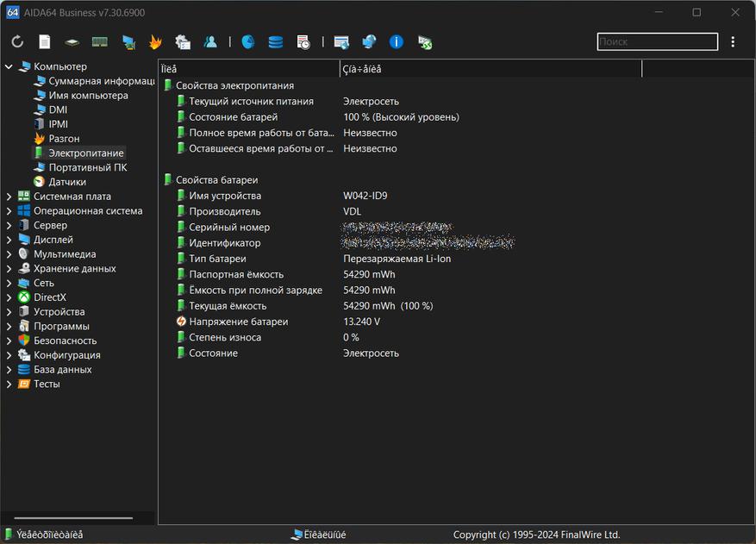
Task: Select the Безопасность tree item
Action: 66,341
